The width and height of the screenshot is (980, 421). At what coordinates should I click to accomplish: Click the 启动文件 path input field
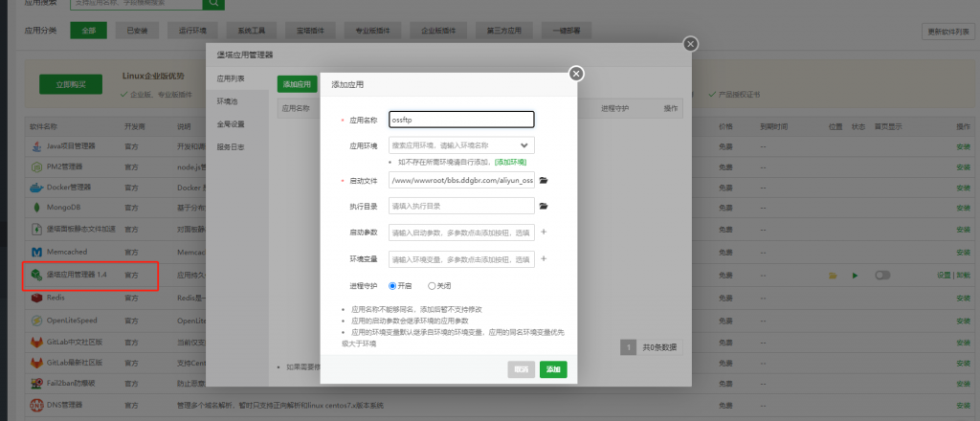point(461,181)
